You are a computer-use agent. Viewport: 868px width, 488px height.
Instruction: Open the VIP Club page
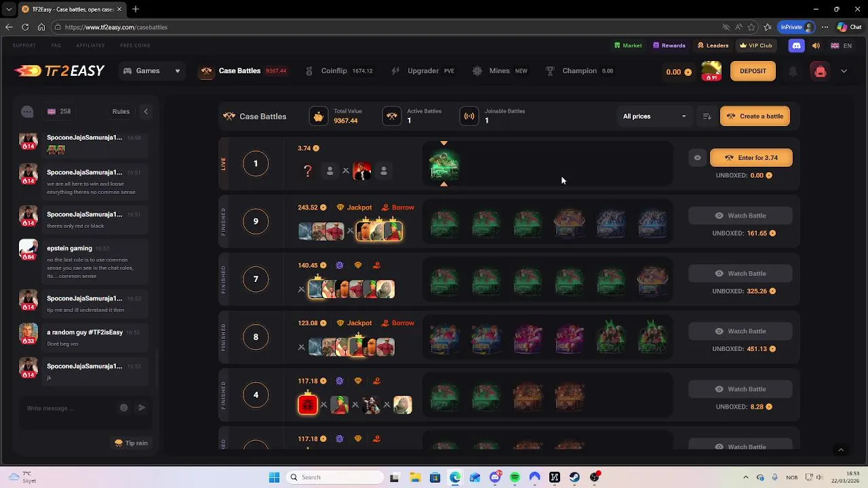coord(755,45)
